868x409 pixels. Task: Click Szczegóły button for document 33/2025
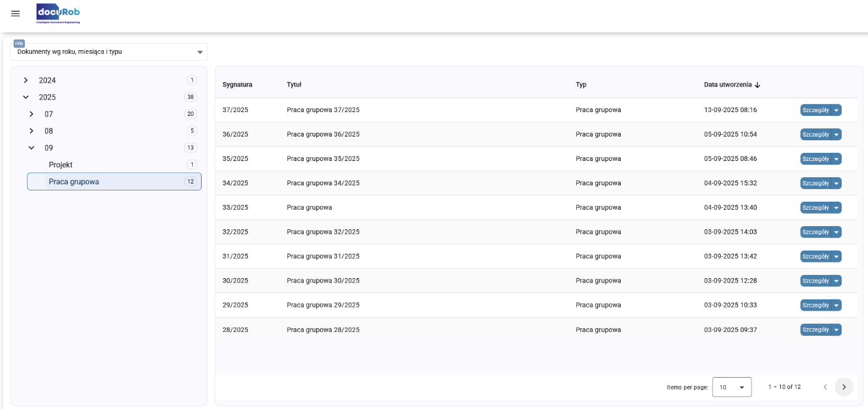click(815, 208)
